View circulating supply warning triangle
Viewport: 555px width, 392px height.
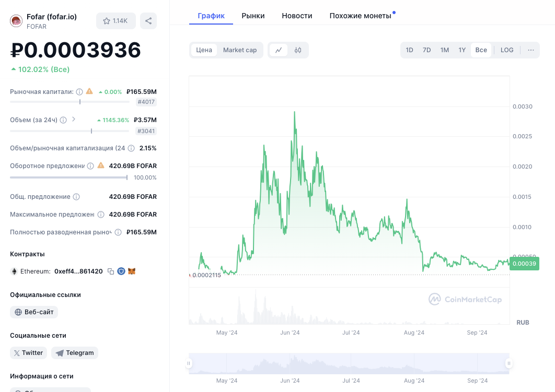click(x=101, y=165)
